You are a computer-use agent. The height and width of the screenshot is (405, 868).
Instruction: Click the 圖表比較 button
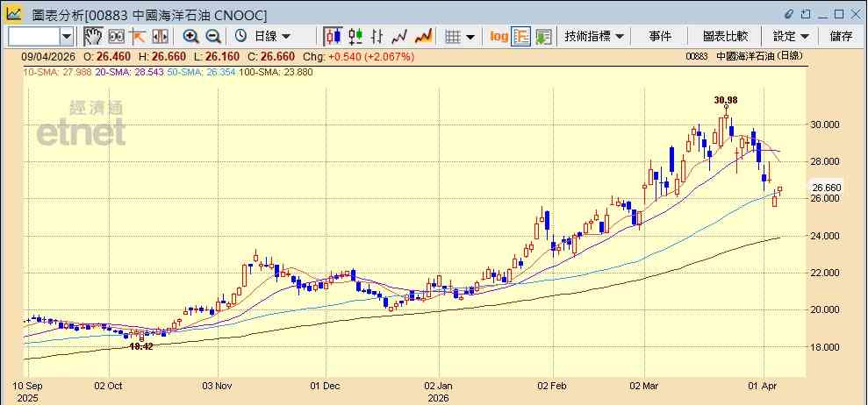pyautogui.click(x=725, y=37)
